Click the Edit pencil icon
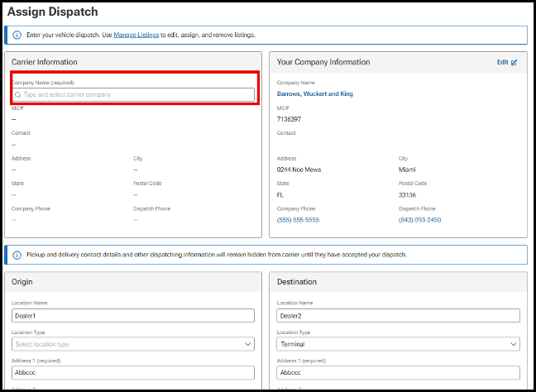This screenshot has width=536, height=392. [x=514, y=63]
